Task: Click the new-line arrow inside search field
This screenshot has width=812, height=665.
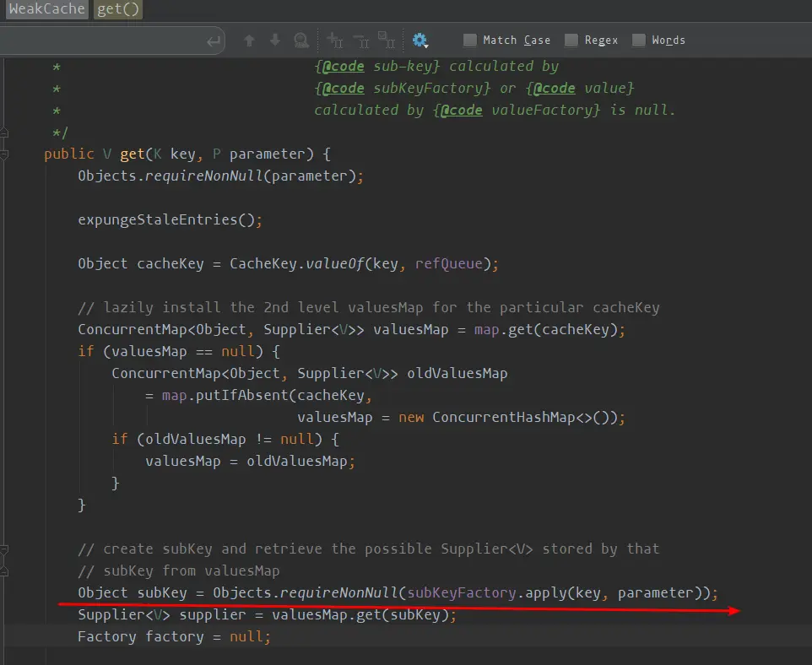Action: coord(214,41)
